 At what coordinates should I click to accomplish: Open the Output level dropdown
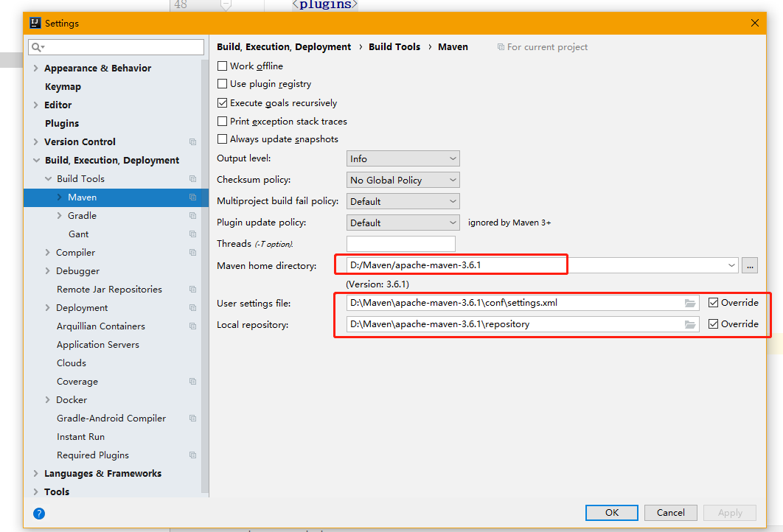coord(403,158)
